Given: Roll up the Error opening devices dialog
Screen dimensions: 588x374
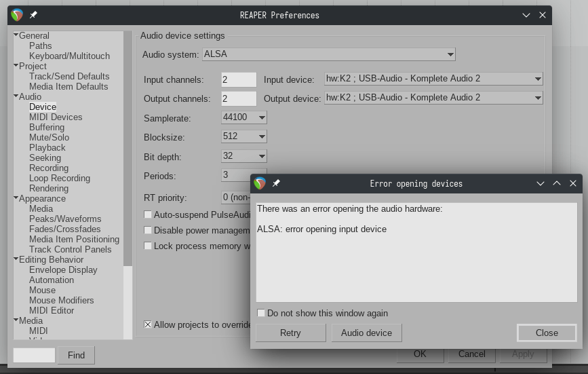Looking at the screenshot, I should pyautogui.click(x=541, y=183).
